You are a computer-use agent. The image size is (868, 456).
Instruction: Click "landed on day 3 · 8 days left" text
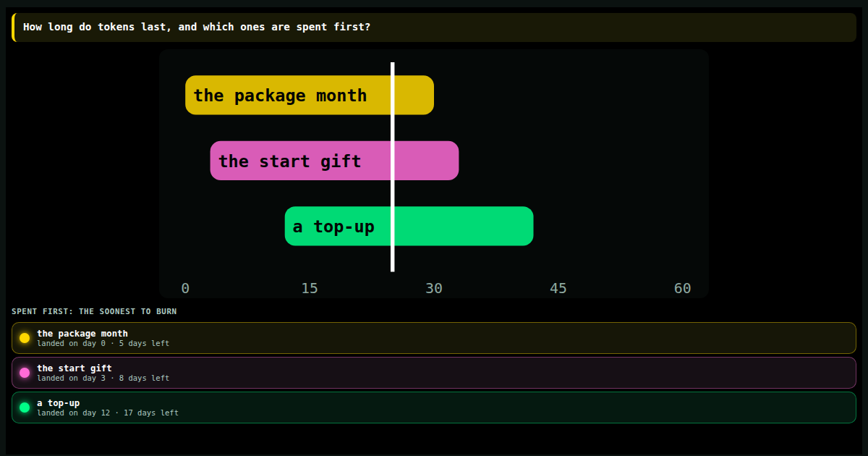point(103,378)
